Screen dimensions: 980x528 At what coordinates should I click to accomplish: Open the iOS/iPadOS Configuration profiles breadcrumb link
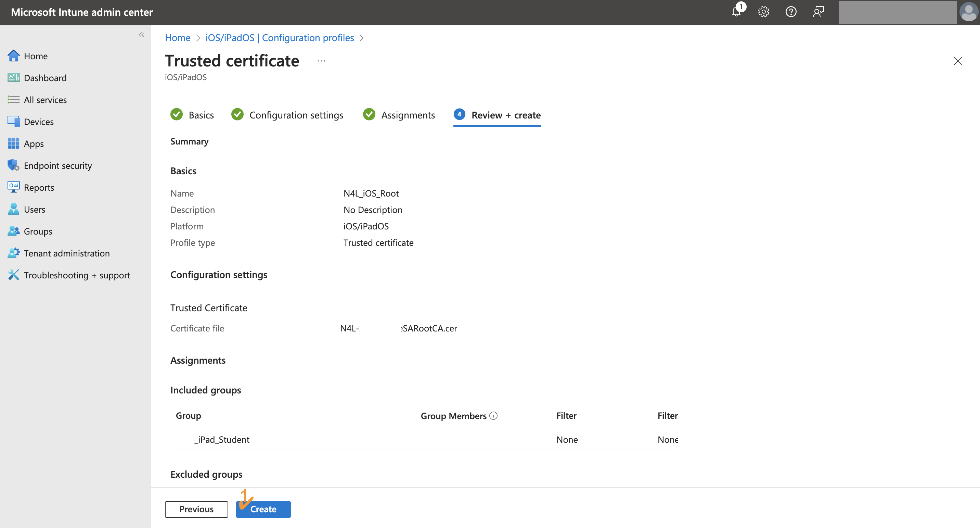[280, 38]
